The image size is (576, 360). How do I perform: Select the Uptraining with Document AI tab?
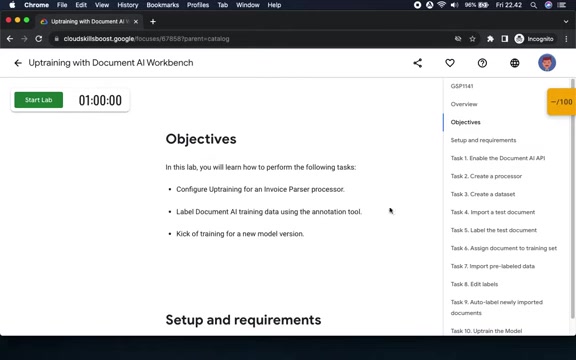point(88,22)
